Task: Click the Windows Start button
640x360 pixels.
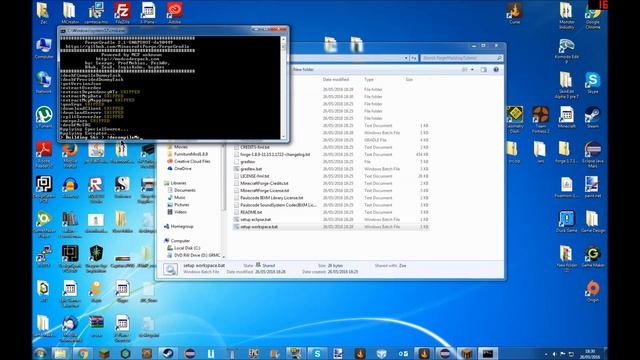Action: 40,353
